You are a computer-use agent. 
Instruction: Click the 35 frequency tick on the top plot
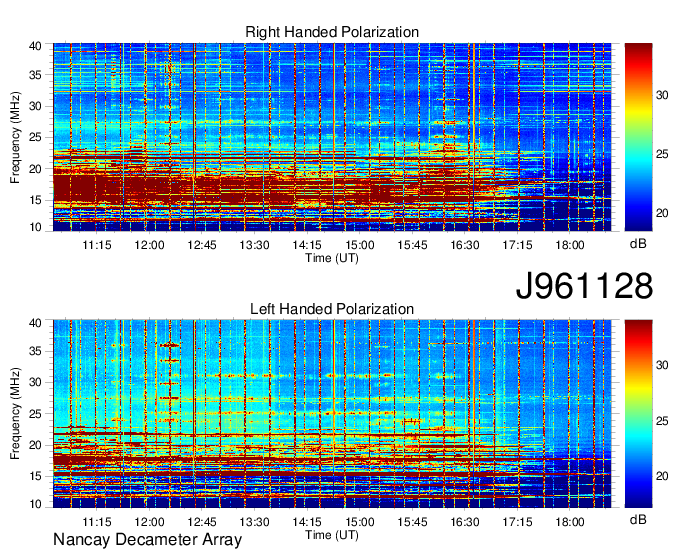tap(35, 75)
